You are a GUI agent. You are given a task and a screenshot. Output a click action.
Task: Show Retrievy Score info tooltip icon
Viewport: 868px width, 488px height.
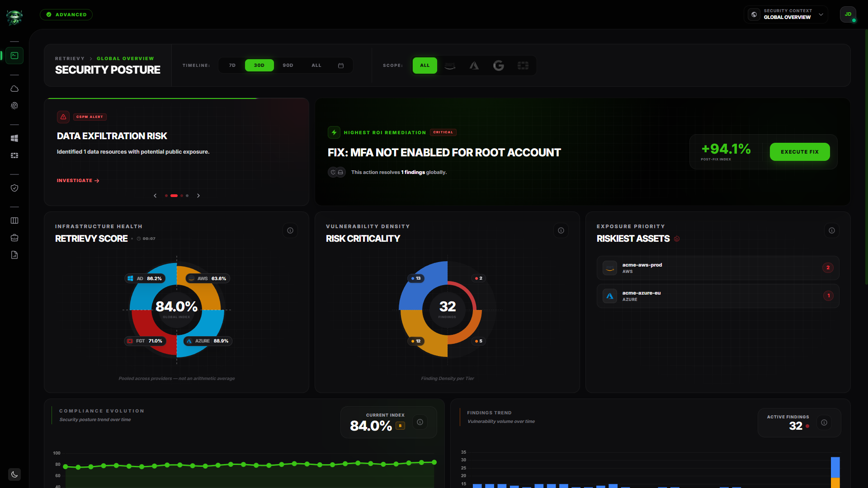coord(290,230)
